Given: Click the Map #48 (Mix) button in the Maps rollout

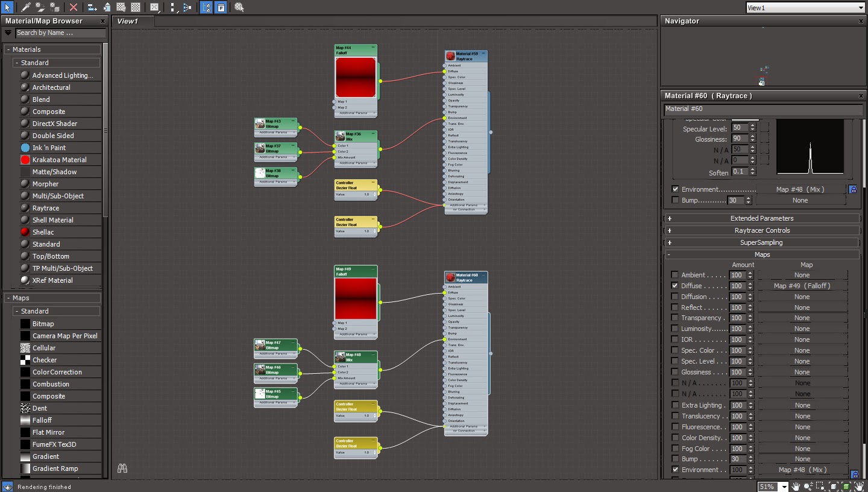Looking at the screenshot, I should (x=802, y=470).
